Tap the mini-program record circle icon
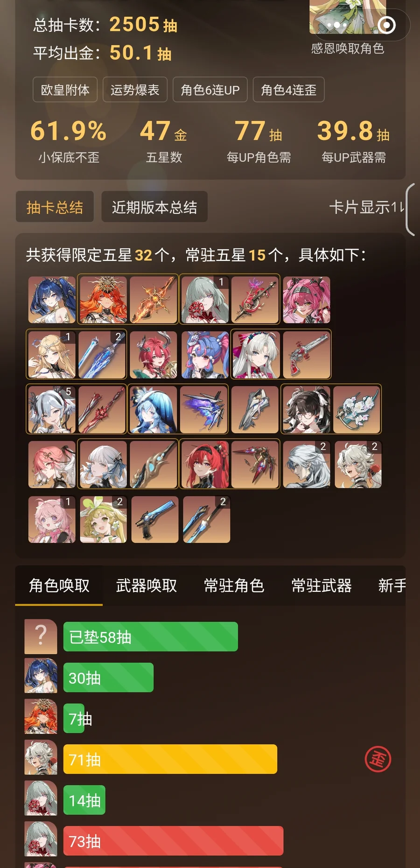Image resolution: width=420 pixels, height=868 pixels. point(386,25)
